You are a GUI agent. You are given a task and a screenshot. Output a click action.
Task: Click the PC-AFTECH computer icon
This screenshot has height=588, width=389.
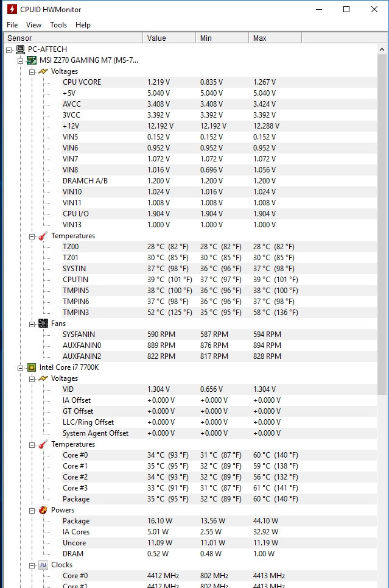(20, 49)
